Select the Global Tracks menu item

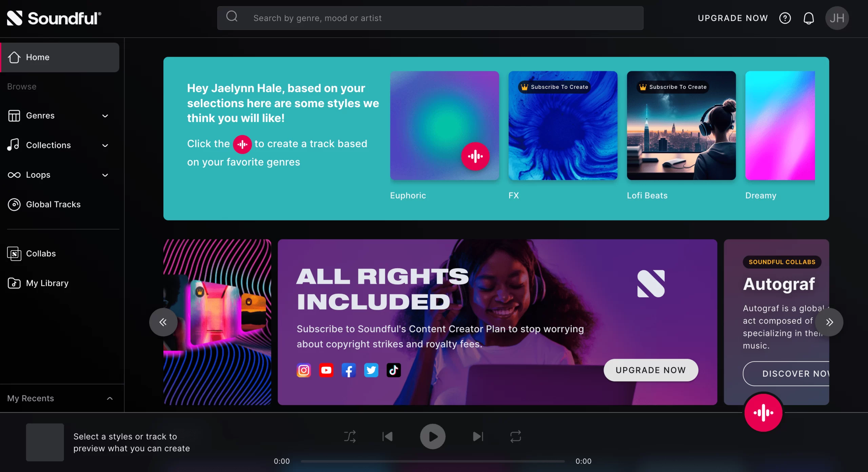pos(53,204)
